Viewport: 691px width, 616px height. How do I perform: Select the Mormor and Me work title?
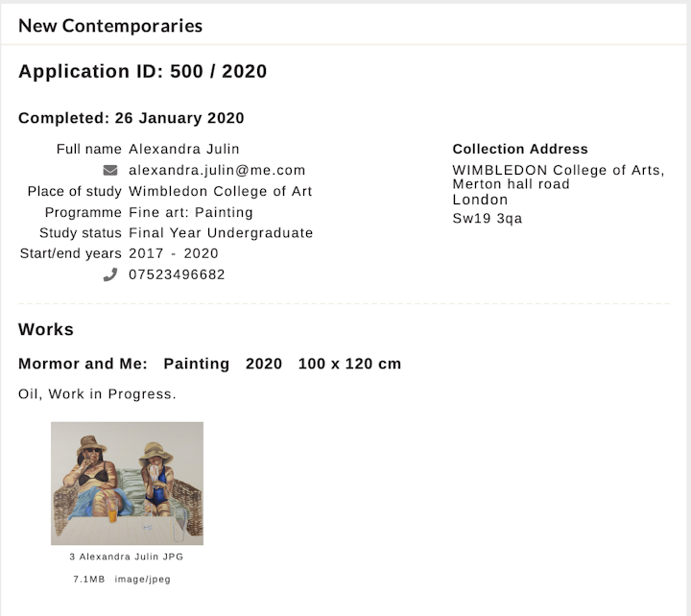83,364
